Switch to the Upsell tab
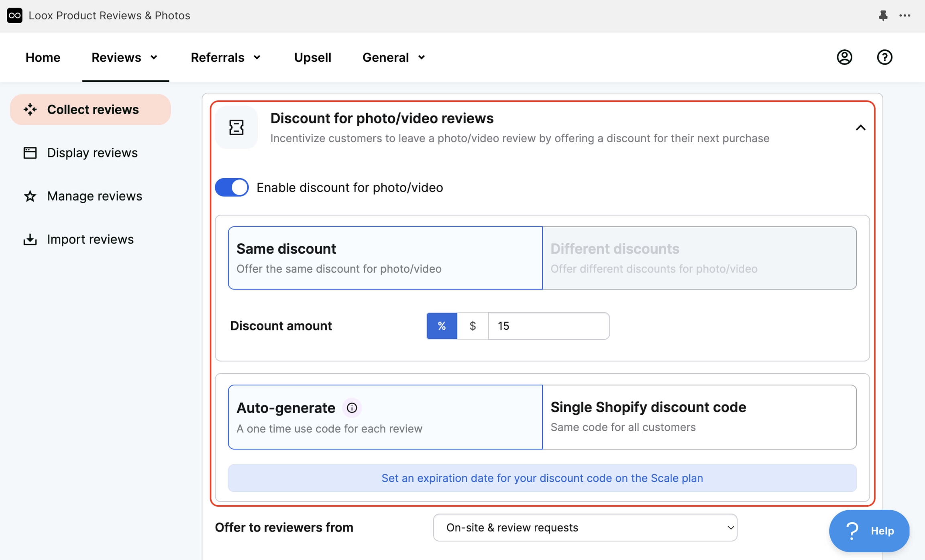Viewport: 925px width, 560px height. pyautogui.click(x=313, y=57)
